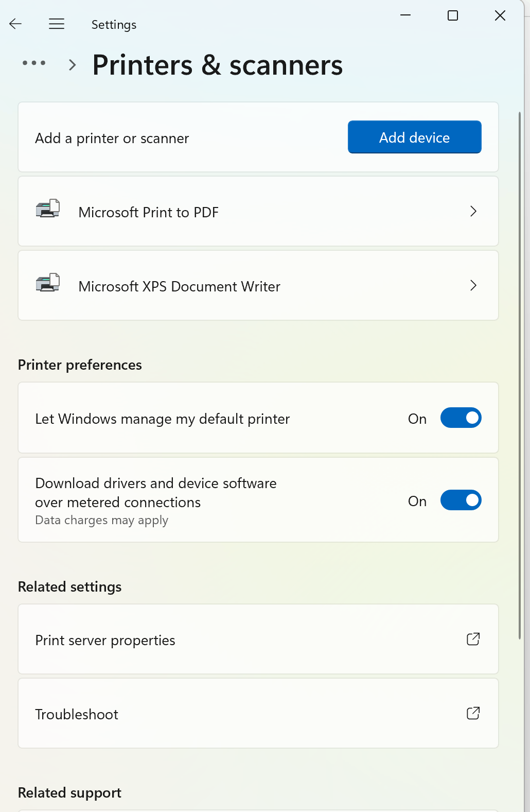
Task: Expand Microsoft Print to PDF chevron
Action: [473, 211]
